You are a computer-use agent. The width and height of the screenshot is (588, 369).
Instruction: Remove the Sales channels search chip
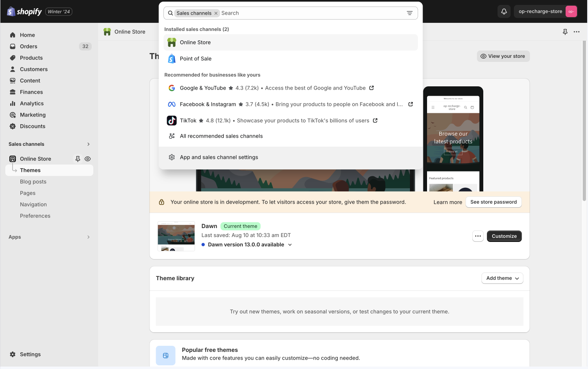coord(216,13)
